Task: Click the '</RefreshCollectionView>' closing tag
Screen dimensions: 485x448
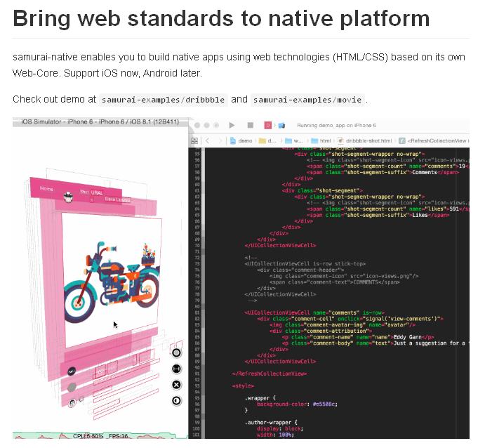Action: point(269,374)
